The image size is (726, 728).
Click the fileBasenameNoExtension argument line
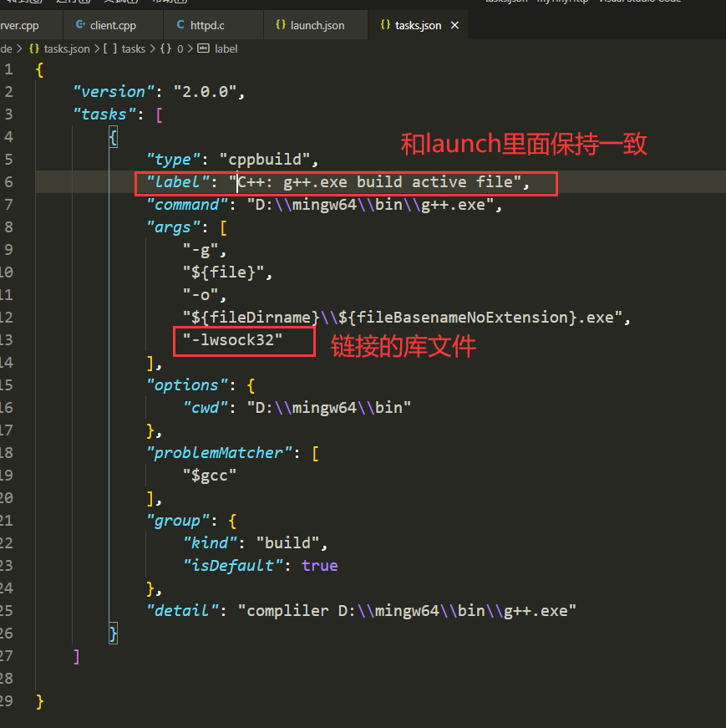coord(402,318)
